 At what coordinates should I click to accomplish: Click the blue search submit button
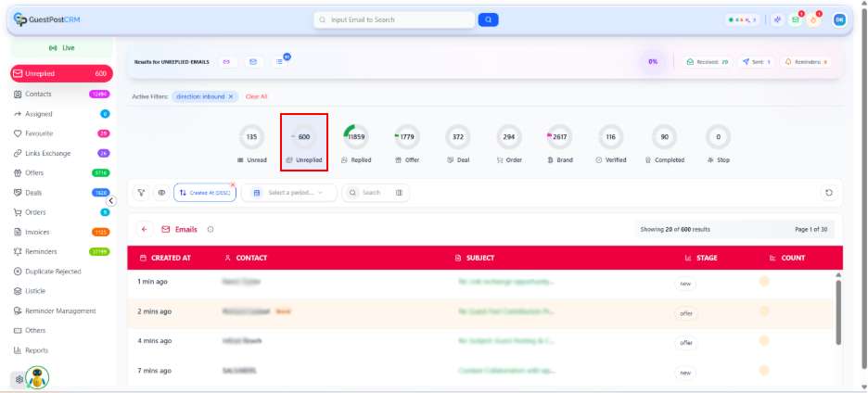(x=488, y=19)
